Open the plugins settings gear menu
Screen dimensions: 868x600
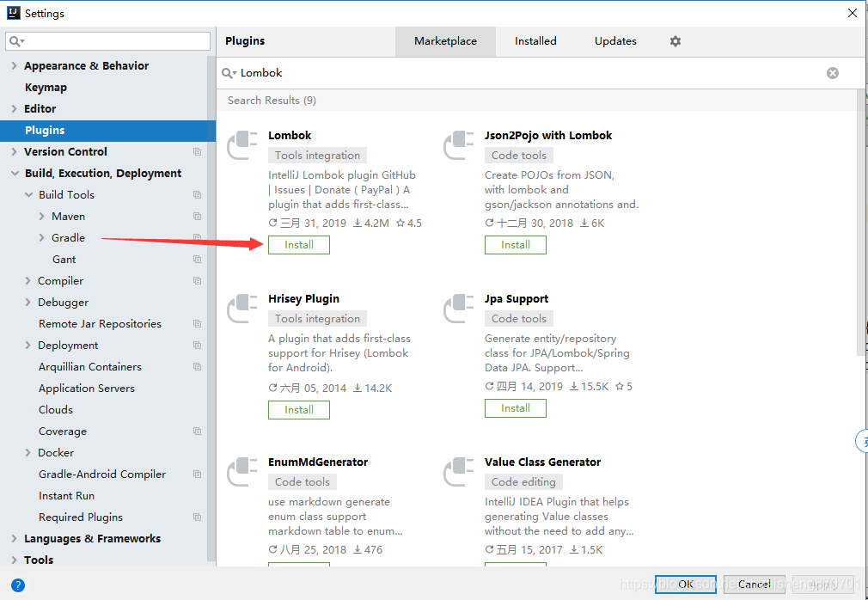675,41
